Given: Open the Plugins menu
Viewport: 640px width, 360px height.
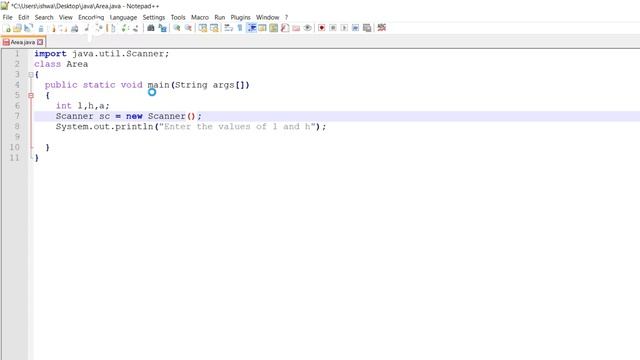Looking at the screenshot, I should [x=240, y=17].
